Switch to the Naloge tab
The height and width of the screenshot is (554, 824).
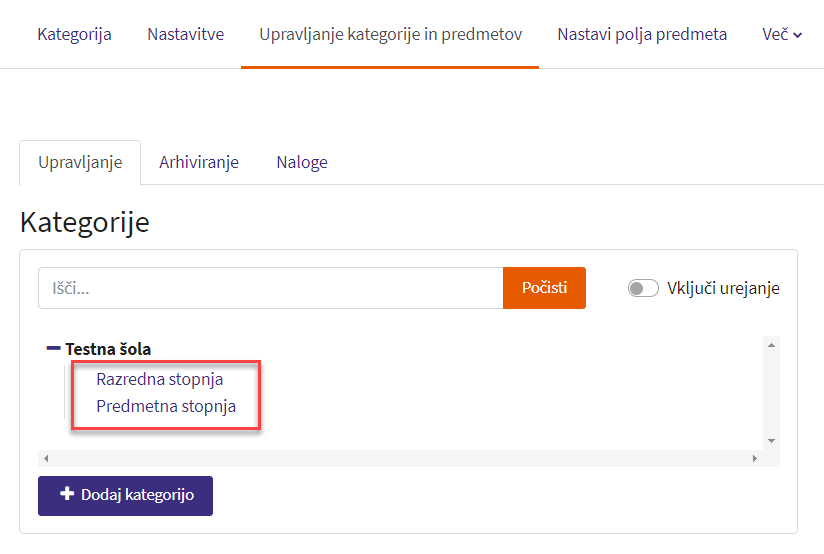click(x=302, y=162)
